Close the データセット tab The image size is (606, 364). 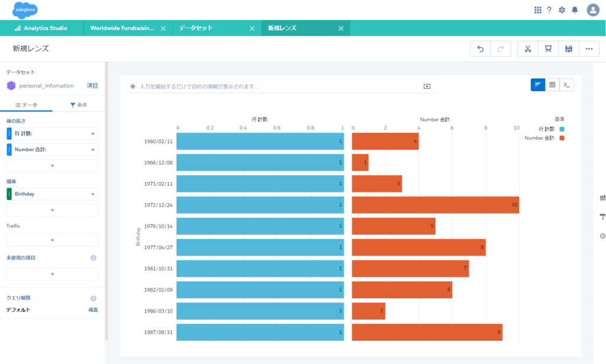pyautogui.click(x=252, y=28)
